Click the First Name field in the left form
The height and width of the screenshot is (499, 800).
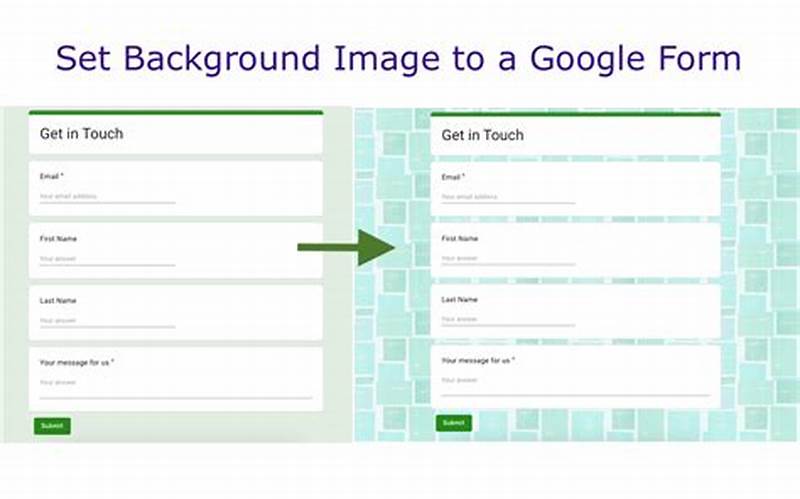[108, 259]
